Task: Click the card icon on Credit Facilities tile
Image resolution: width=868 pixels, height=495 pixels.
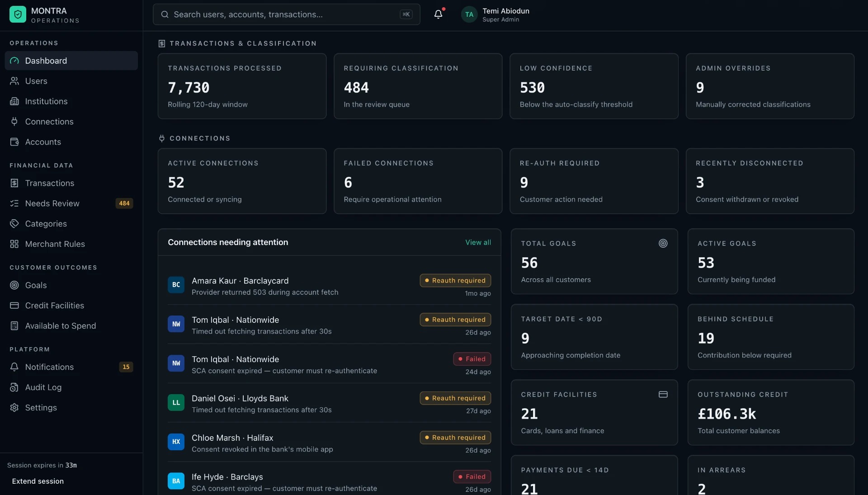Action: [663, 395]
